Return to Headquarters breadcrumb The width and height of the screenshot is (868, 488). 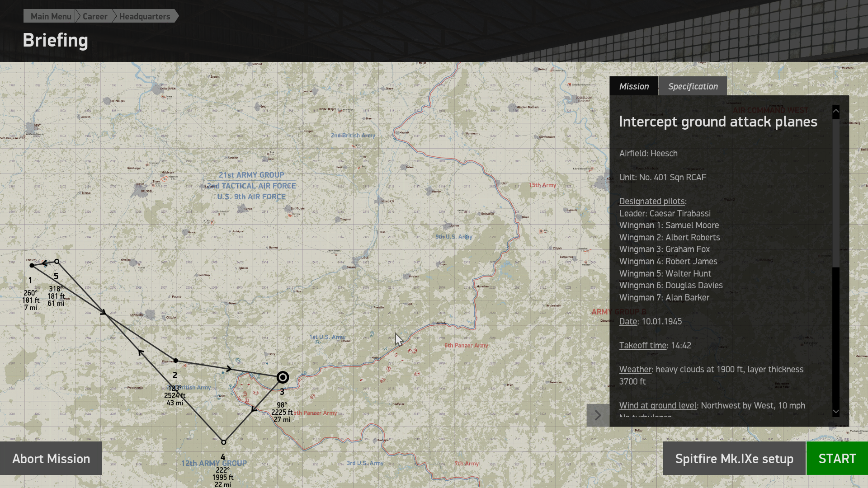point(145,16)
